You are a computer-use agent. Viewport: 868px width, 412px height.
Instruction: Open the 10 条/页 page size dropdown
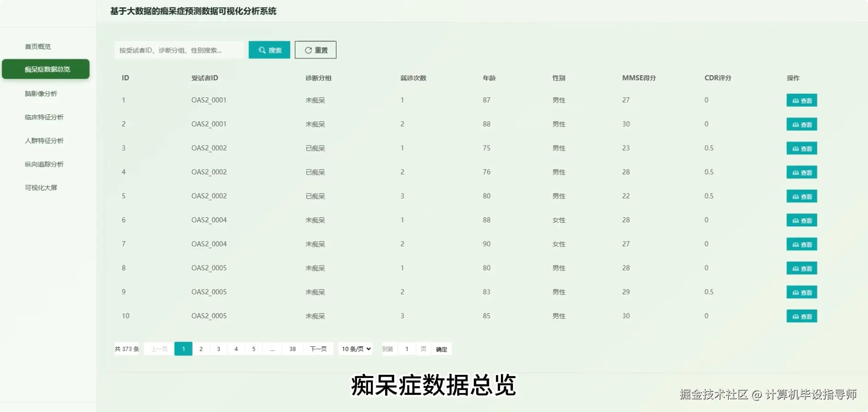pos(356,349)
